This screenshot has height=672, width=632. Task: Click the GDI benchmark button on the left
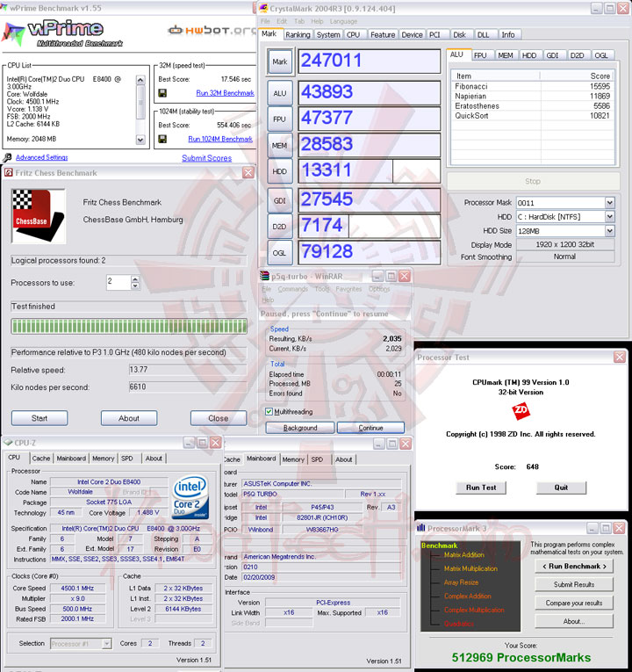pyautogui.click(x=280, y=200)
